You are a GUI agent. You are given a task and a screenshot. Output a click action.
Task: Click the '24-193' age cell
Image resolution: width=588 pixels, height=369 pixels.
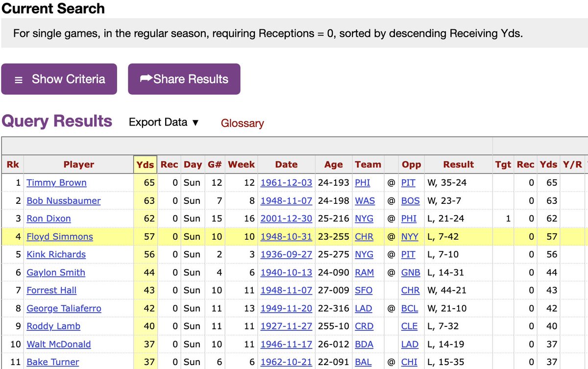(x=334, y=183)
